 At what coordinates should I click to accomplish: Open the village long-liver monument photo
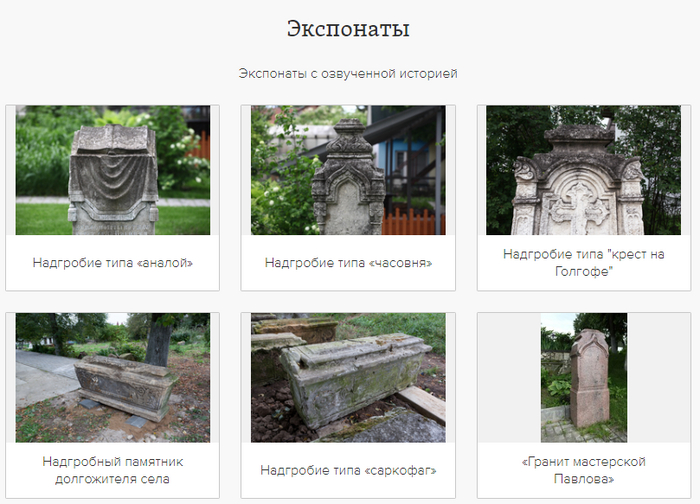pyautogui.click(x=112, y=378)
